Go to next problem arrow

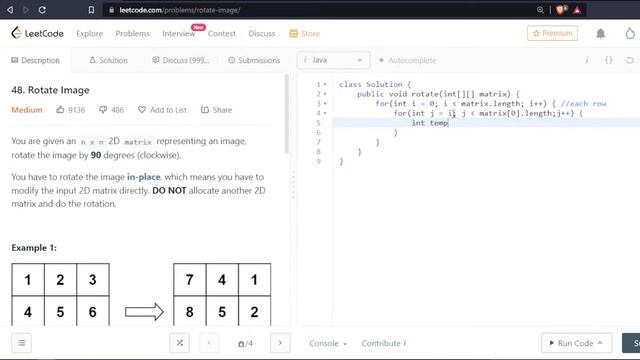coord(280,343)
